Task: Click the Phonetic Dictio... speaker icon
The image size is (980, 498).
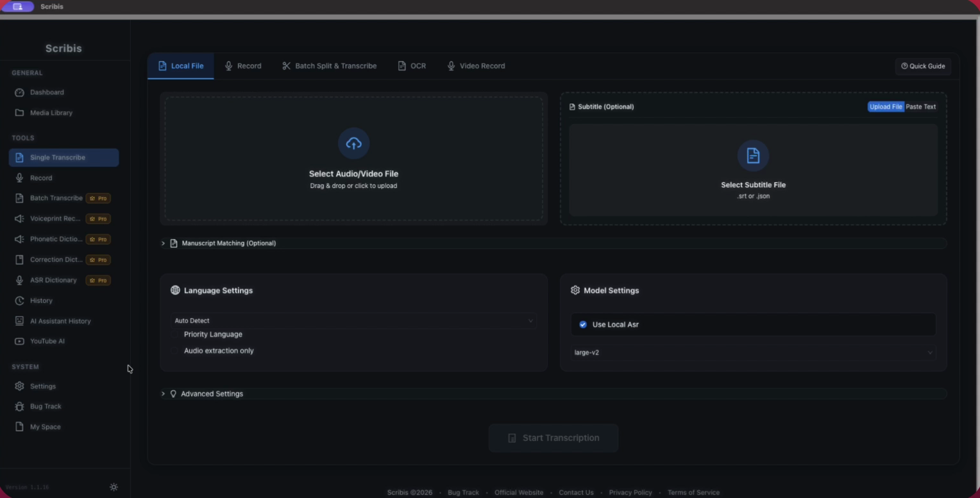Action: point(19,239)
